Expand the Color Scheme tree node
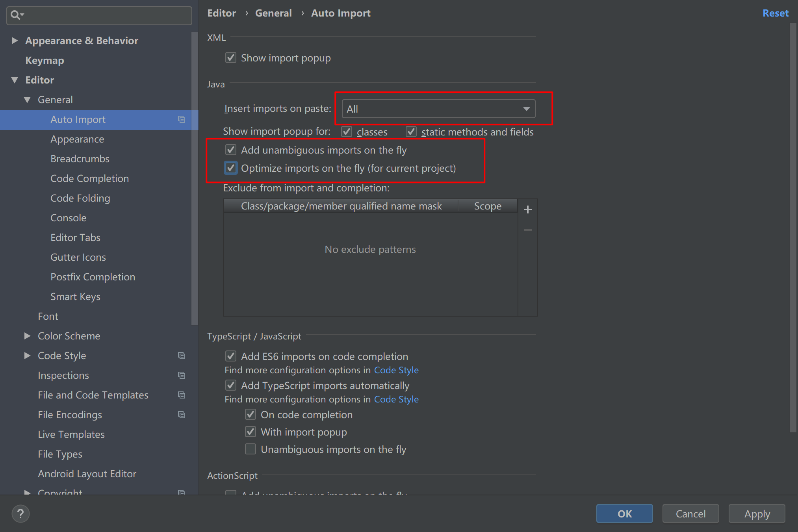The height and width of the screenshot is (532, 798). [x=27, y=336]
